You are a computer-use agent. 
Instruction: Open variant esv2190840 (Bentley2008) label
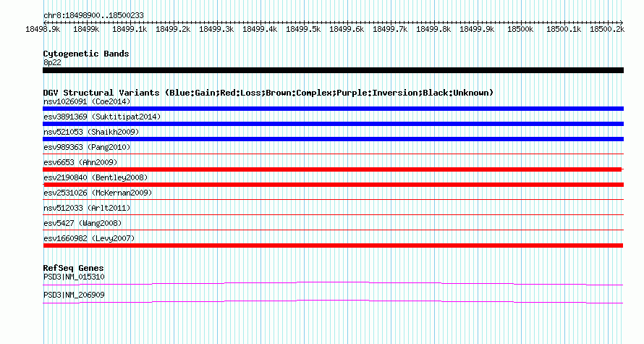(x=96, y=177)
